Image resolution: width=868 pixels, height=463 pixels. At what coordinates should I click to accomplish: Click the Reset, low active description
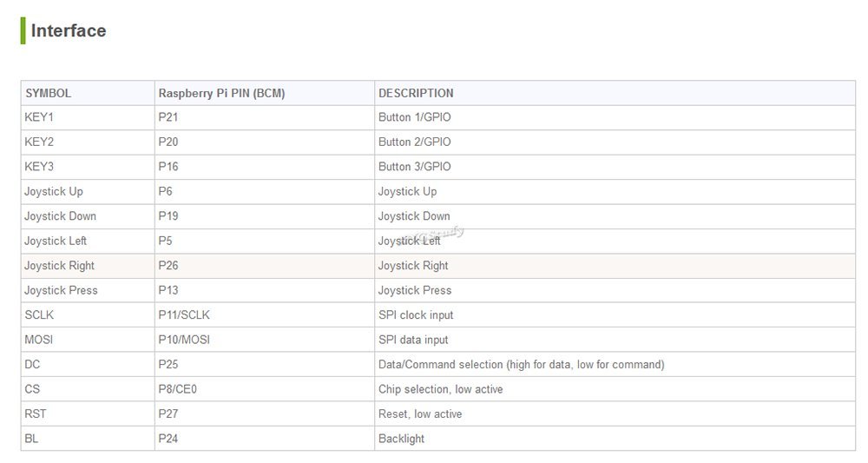click(x=420, y=414)
